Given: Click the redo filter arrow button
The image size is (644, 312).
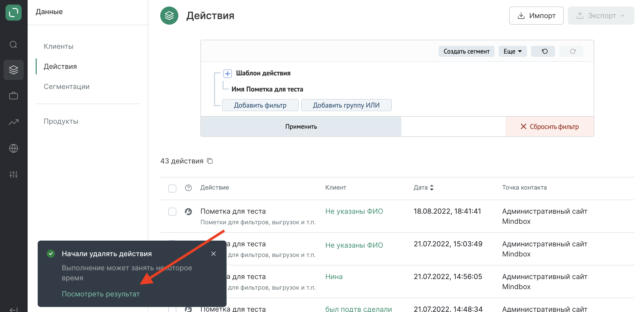Looking at the screenshot, I should (x=571, y=51).
